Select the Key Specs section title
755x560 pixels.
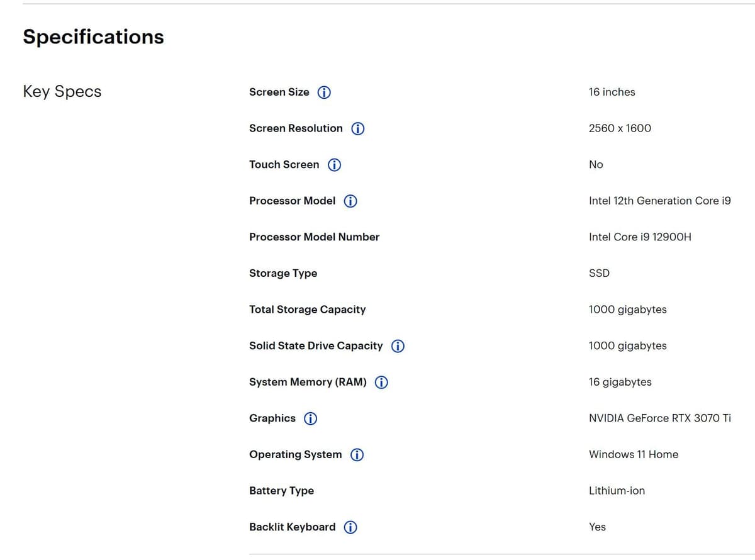tap(62, 91)
